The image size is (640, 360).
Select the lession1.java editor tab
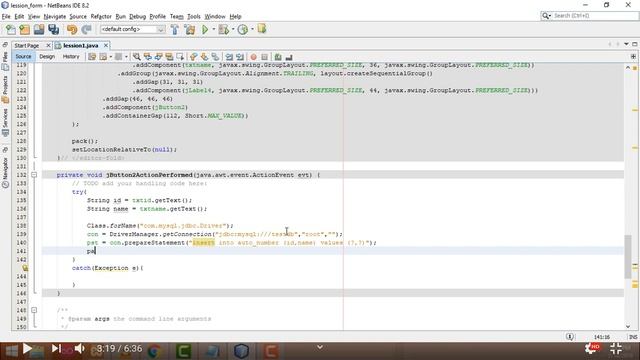click(x=80, y=45)
